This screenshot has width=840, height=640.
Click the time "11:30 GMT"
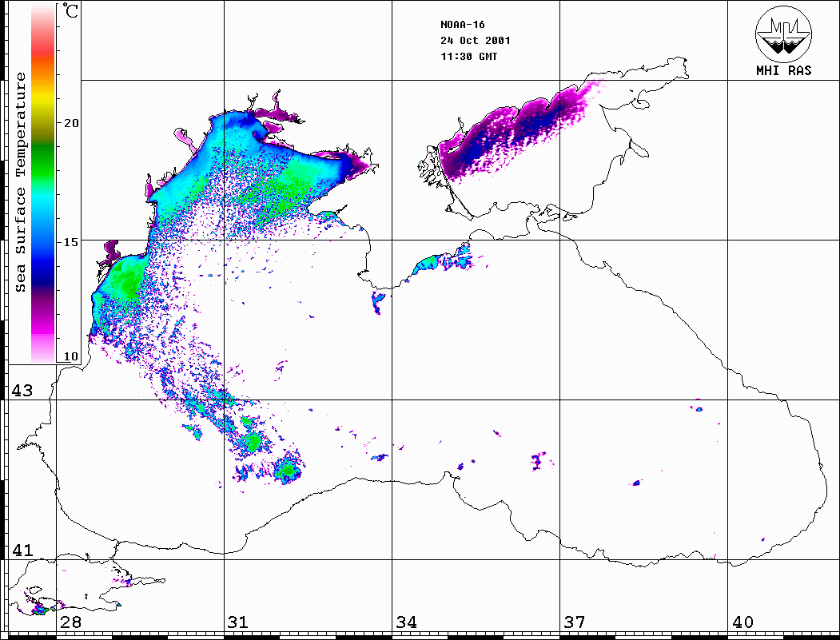[468, 57]
